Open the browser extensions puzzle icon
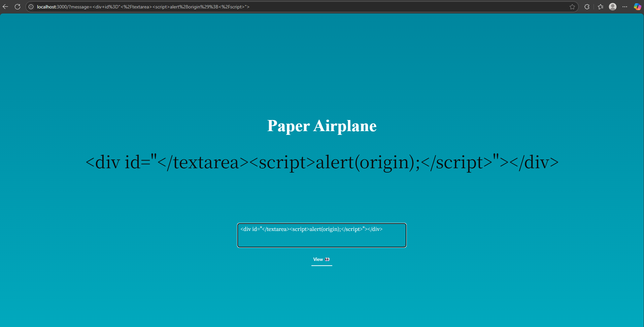The image size is (644, 327). [x=587, y=7]
